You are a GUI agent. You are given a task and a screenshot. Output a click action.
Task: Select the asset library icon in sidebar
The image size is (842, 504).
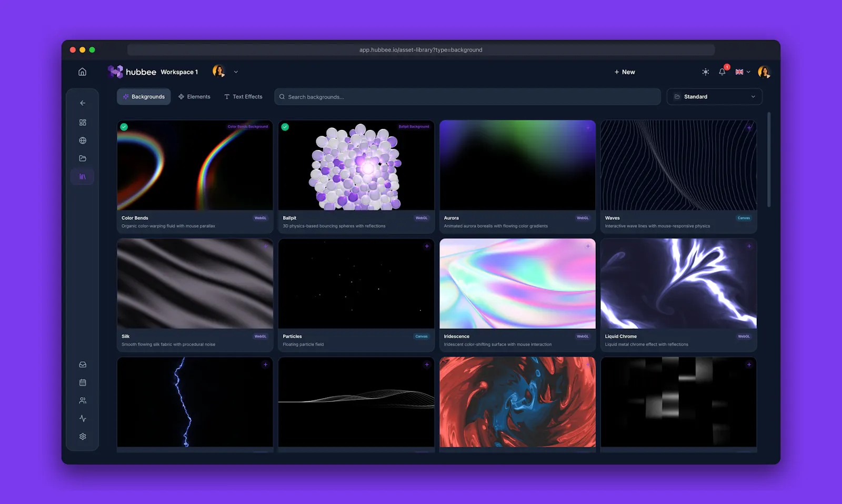(x=83, y=177)
